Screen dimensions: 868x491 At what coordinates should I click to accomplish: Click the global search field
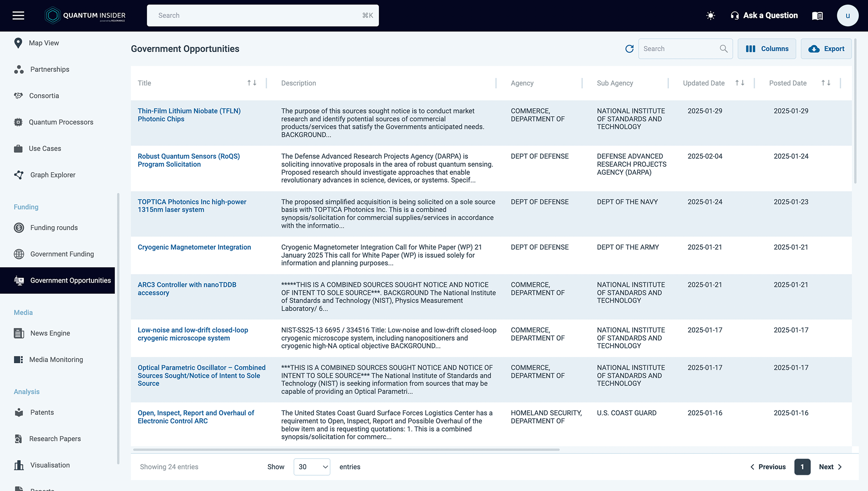click(x=263, y=15)
